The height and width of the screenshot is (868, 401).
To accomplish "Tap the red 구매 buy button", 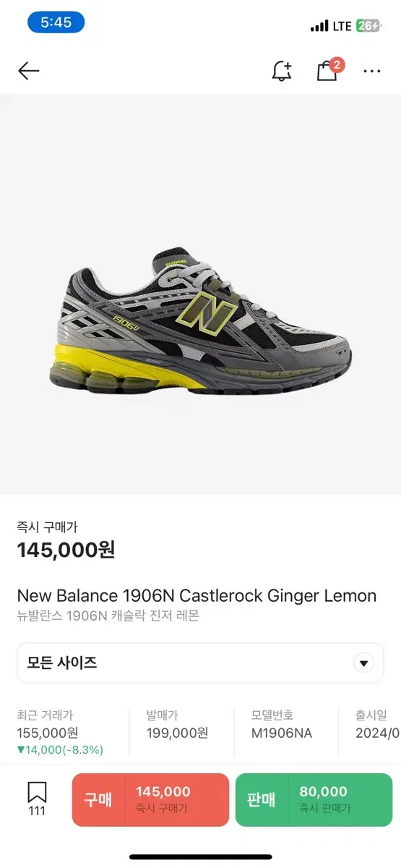I will (150, 799).
